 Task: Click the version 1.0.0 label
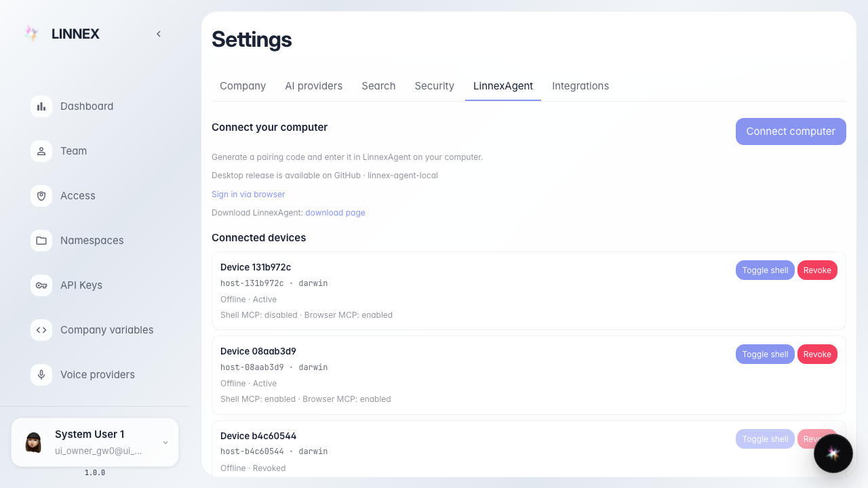[95, 473]
